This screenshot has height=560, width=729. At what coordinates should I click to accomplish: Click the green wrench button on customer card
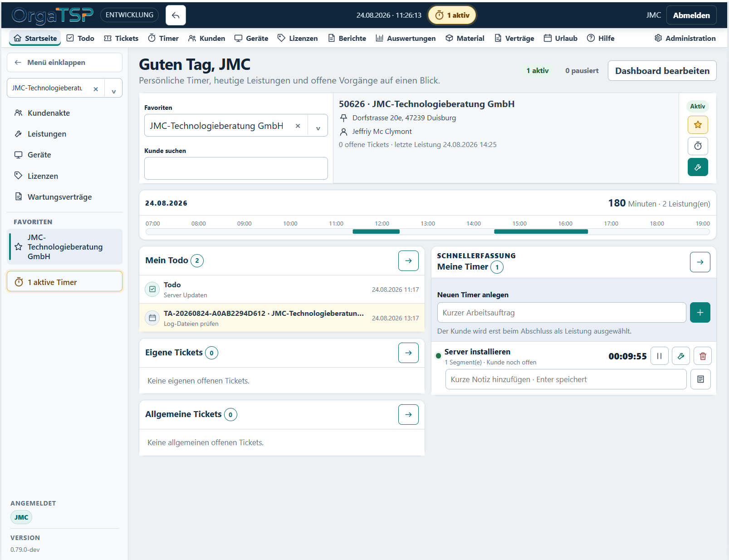pos(698,167)
